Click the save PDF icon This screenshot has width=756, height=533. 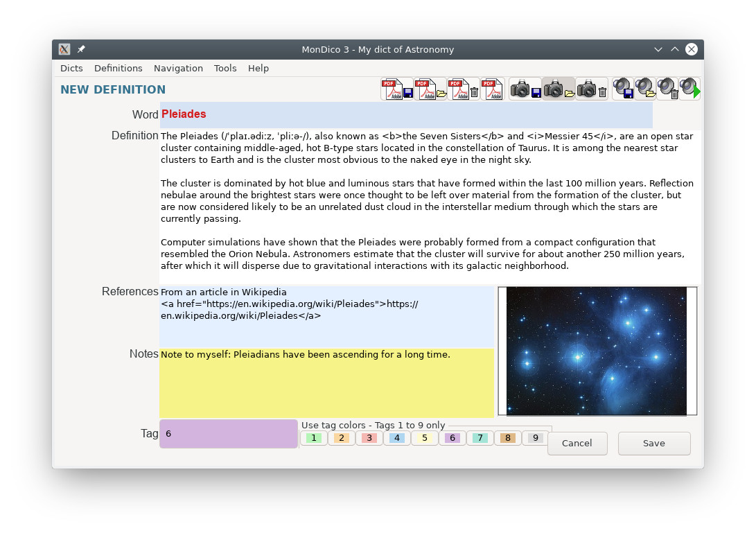[x=397, y=89]
